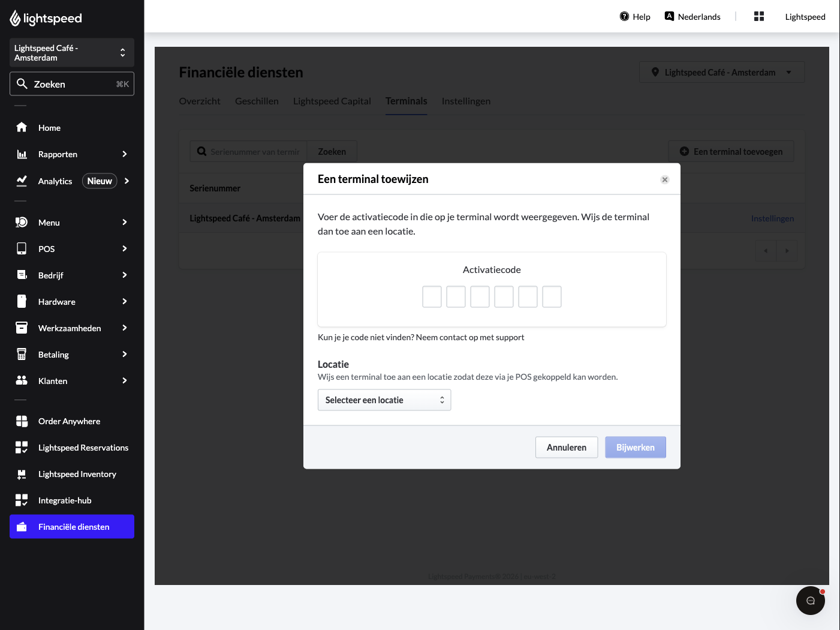This screenshot has width=840, height=630.
Task: Click the 'Serienummer' column header
Action: [215, 188]
